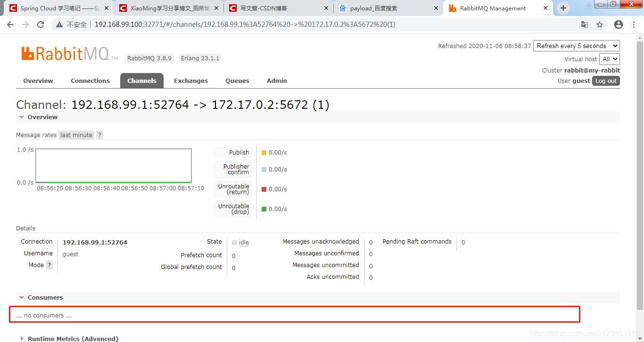Expand Runtime Metrics (Advanced) section
The width and height of the screenshot is (644, 342).
click(69, 339)
